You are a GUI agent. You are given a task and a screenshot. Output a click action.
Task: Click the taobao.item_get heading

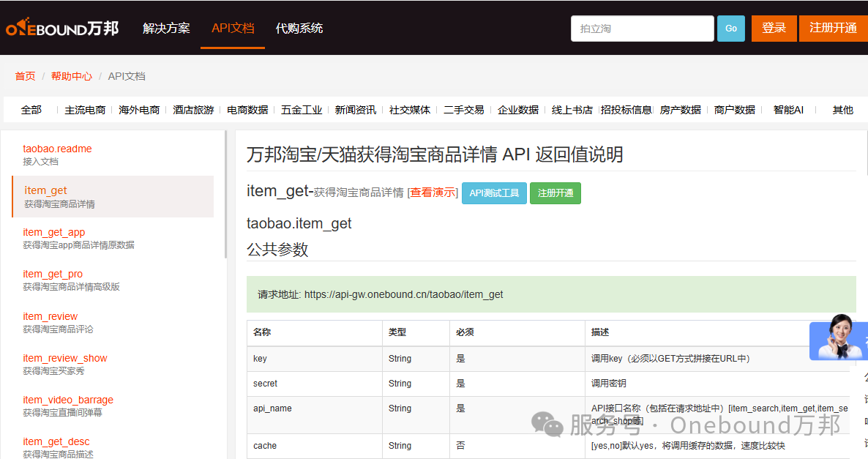point(299,224)
